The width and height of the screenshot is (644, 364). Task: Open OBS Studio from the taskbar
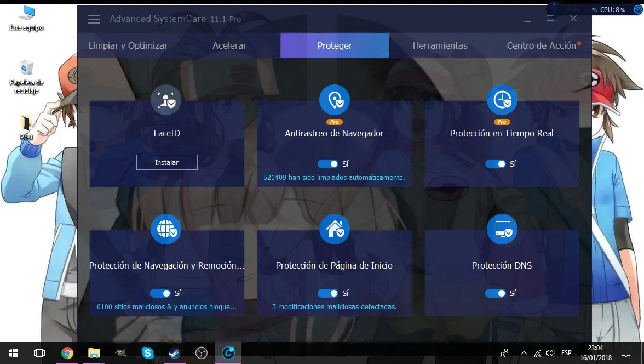point(202,353)
